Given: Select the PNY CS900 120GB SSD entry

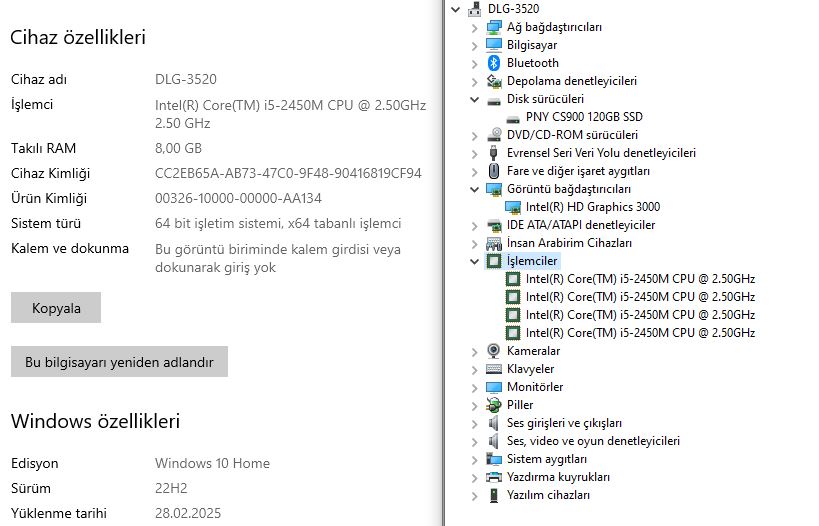Looking at the screenshot, I should click(584, 117).
